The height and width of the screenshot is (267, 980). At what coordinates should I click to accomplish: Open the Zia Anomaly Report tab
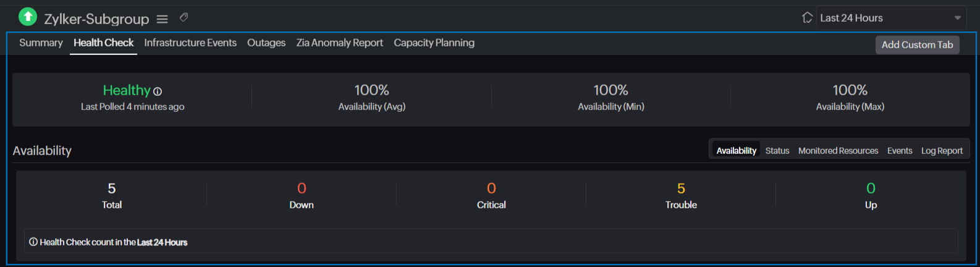click(x=339, y=43)
